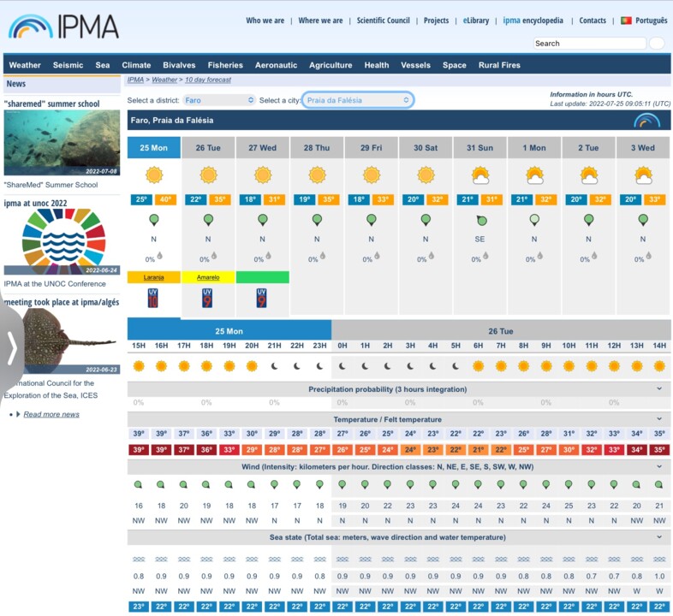Select the 25 Mon day tab
The width and height of the screenshot is (673, 616).
(x=153, y=148)
